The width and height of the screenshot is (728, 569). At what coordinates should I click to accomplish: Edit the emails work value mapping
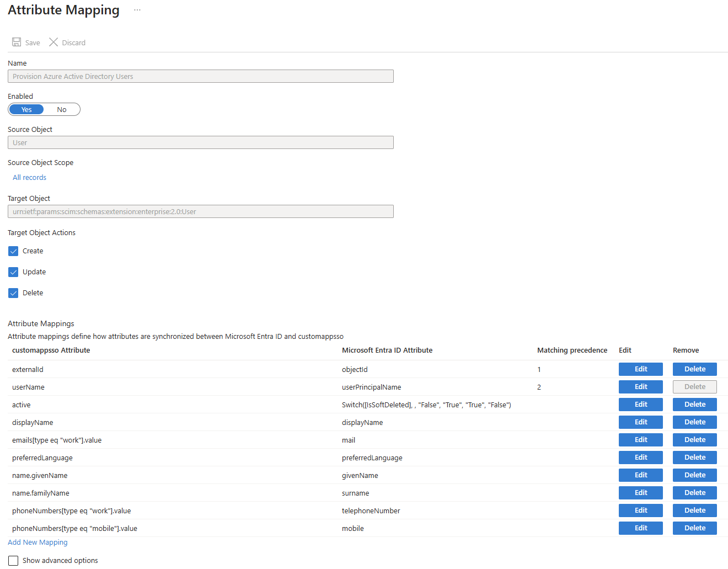641,440
